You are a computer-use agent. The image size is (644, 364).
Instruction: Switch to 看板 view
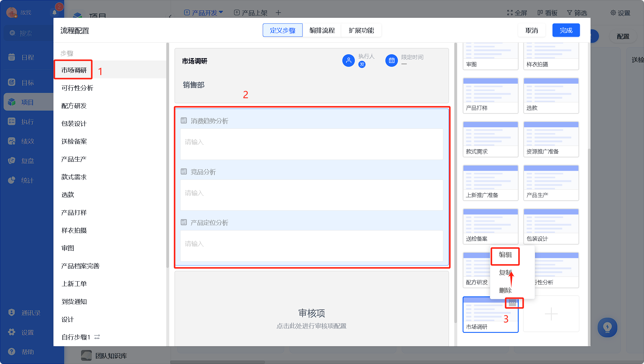point(548,13)
